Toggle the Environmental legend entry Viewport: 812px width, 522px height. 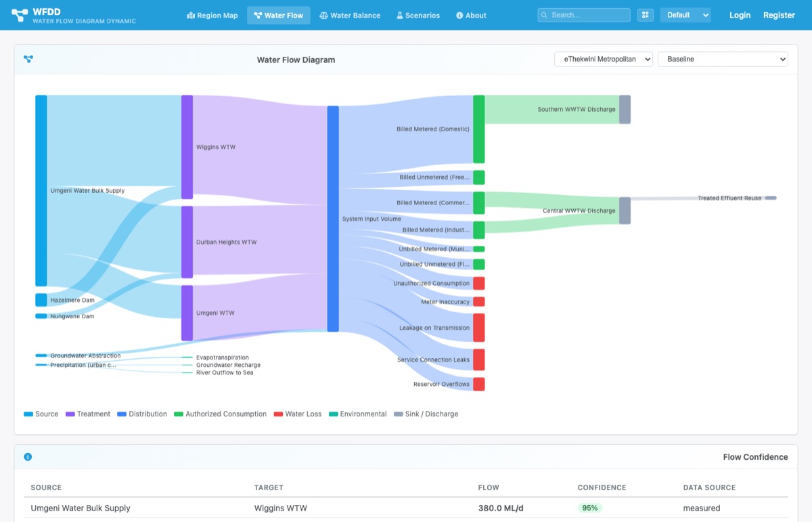tap(357, 414)
